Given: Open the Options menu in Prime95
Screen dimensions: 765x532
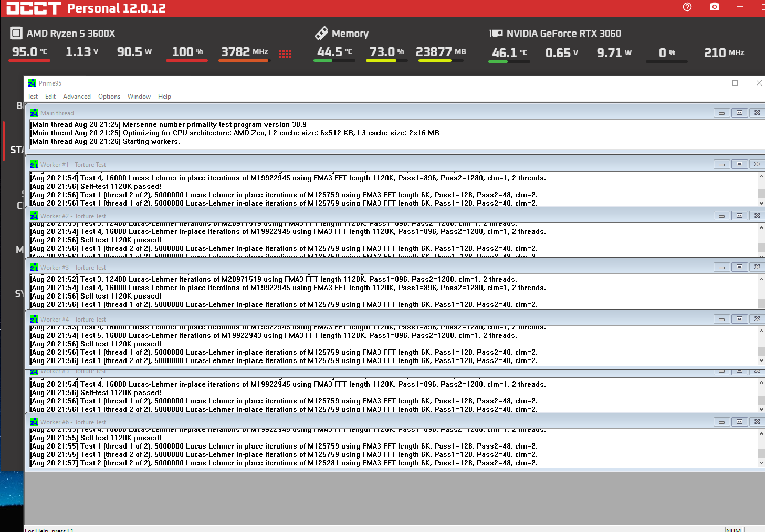Looking at the screenshot, I should coord(109,97).
